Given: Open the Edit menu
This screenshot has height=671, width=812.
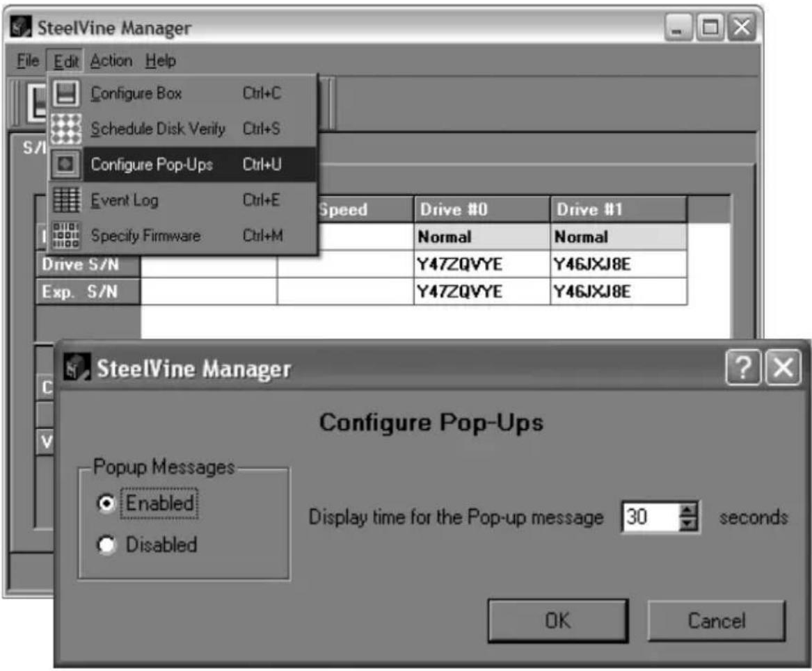Looking at the screenshot, I should click(66, 61).
